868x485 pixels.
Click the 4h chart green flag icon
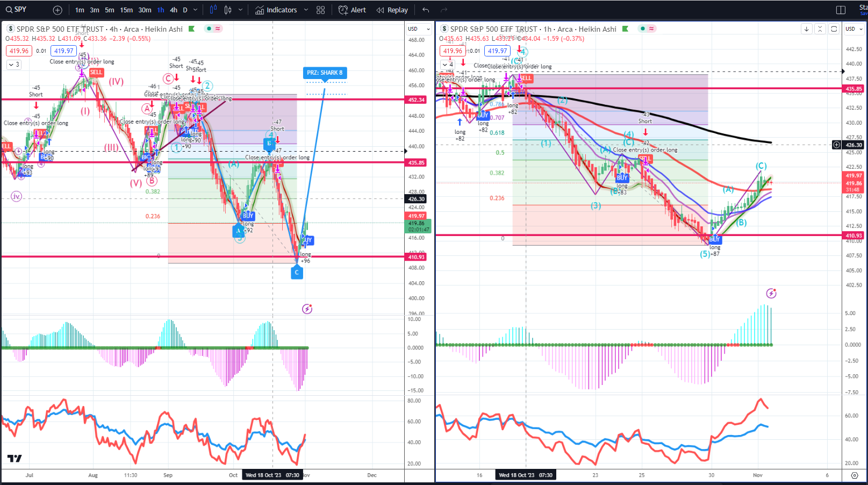[192, 29]
